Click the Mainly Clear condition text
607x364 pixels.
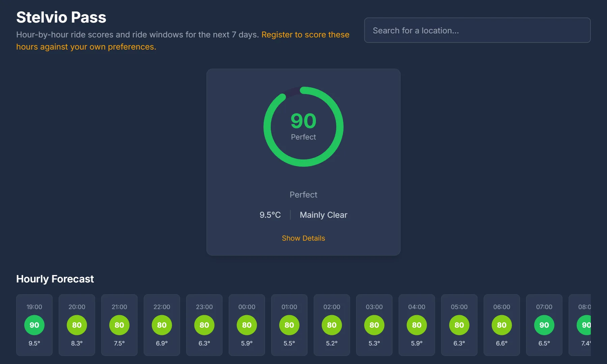pyautogui.click(x=323, y=215)
